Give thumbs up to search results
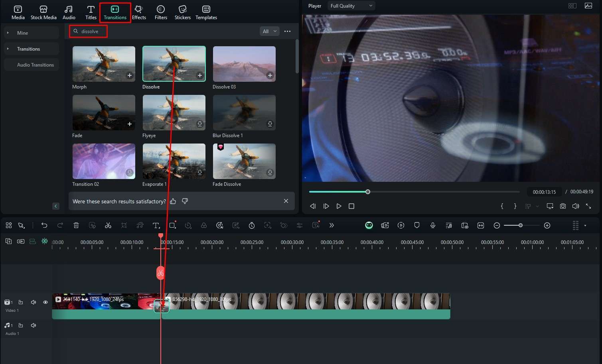The width and height of the screenshot is (602, 364). (173, 201)
